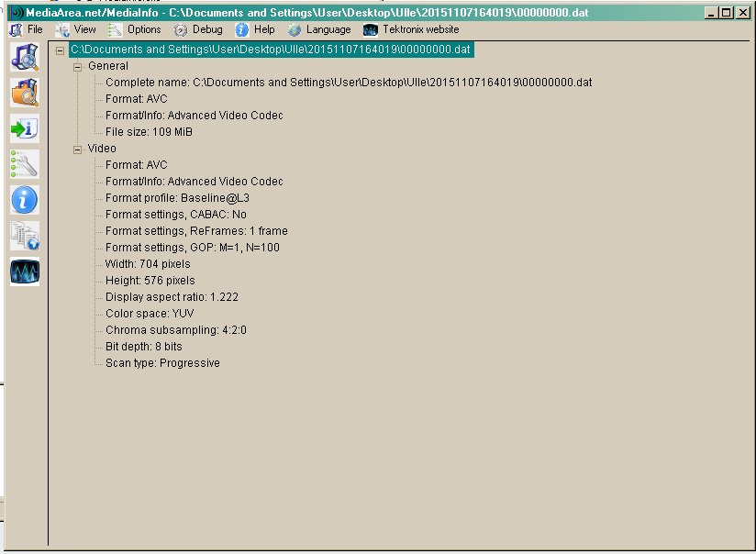The image size is (756, 554).
Task: Select the General tree node label
Action: 108,66
